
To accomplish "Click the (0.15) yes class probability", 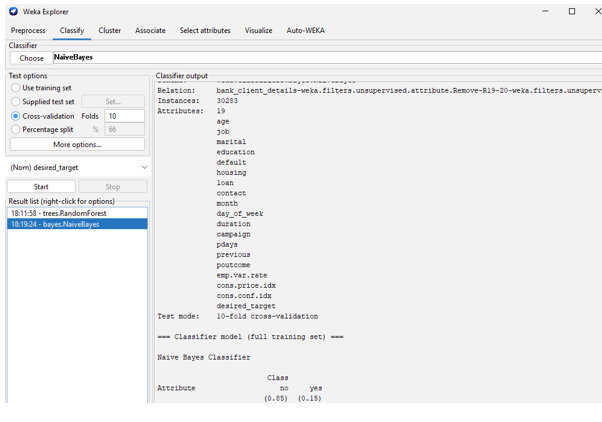I will point(309,398).
